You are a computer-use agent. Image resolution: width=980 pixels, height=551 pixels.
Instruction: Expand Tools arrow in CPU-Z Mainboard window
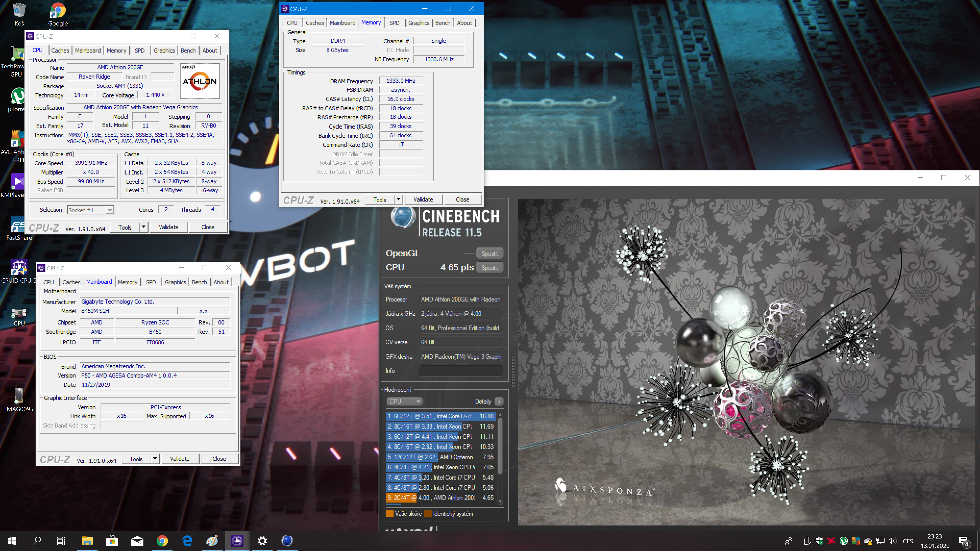coord(155,459)
